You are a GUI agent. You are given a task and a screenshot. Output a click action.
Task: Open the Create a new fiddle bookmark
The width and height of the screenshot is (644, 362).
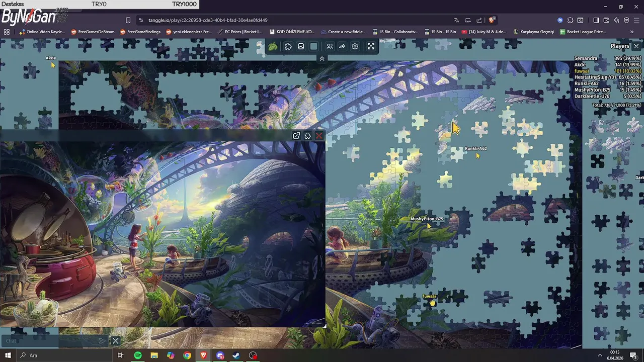pos(343,32)
